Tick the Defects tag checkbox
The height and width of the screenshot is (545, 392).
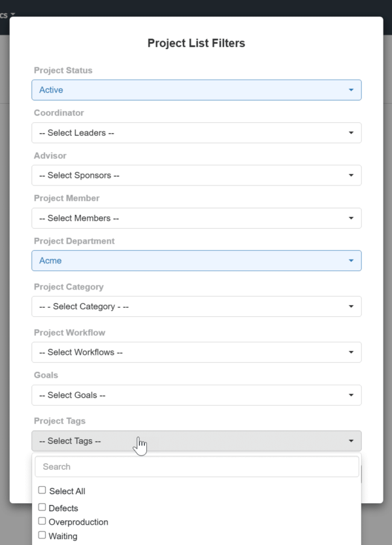tap(42, 507)
